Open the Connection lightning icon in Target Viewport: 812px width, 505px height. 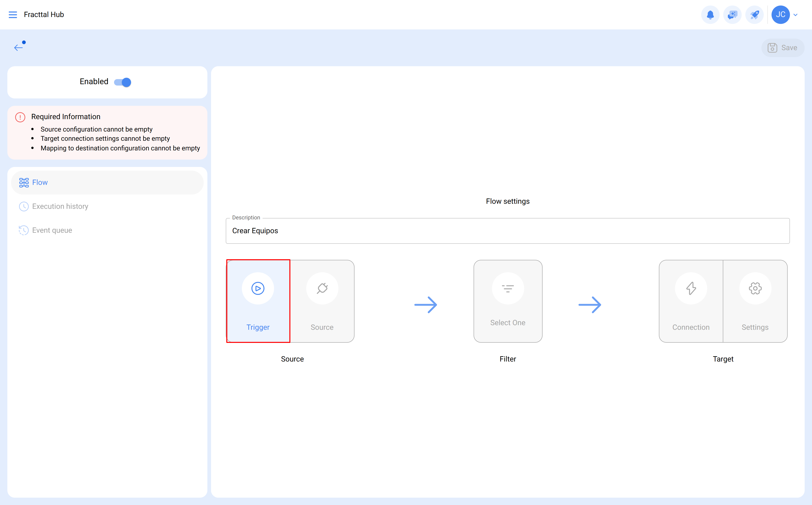(691, 288)
